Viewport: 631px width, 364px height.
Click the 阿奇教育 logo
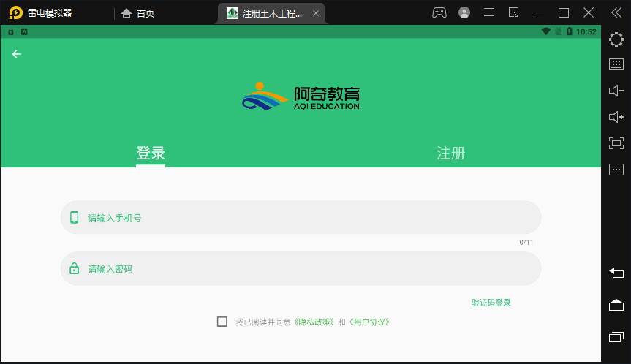[x=301, y=96]
